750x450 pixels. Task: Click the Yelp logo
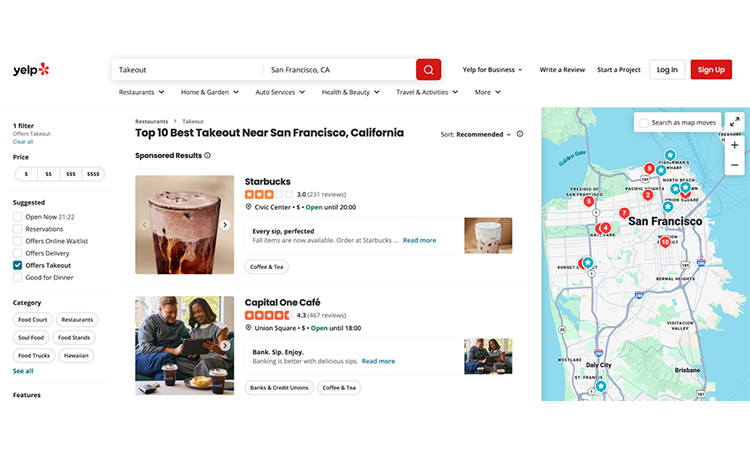pyautogui.click(x=31, y=70)
